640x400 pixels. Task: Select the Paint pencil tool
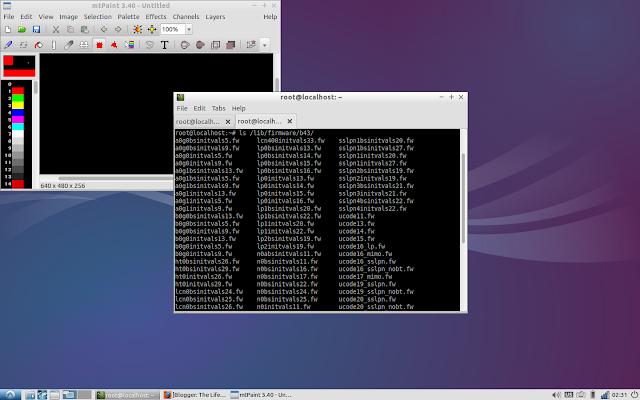pyautogui.click(x=8, y=45)
